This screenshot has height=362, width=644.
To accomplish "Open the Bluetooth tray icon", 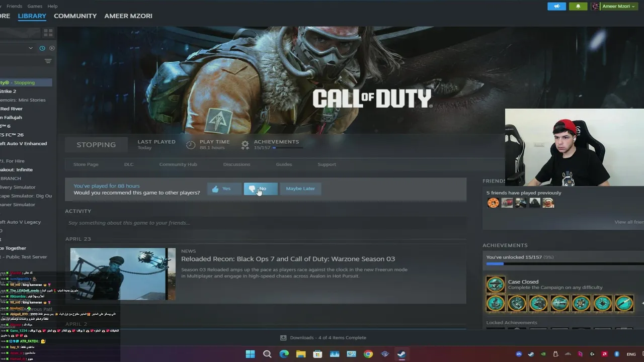I will click(x=616, y=354).
